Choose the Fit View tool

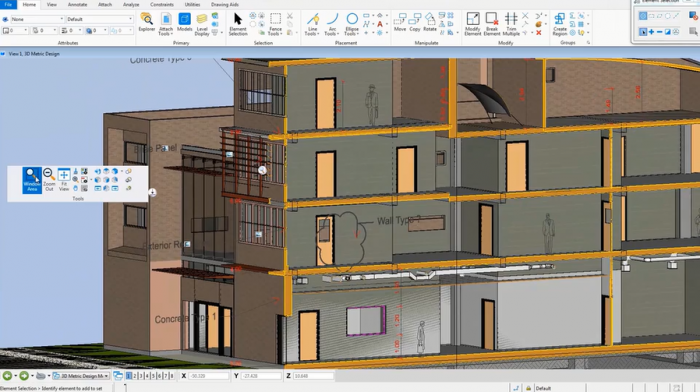tap(64, 180)
